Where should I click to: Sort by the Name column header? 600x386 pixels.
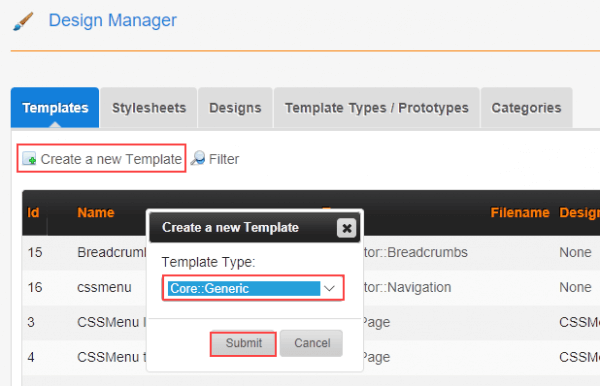96,212
